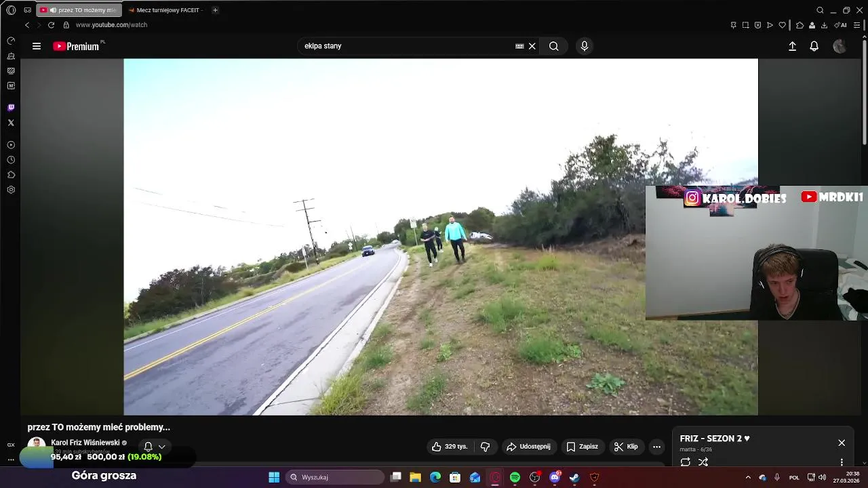Open sidebar Settings gear icon
Viewport: 868px width, 488px height.
pyautogui.click(x=11, y=190)
